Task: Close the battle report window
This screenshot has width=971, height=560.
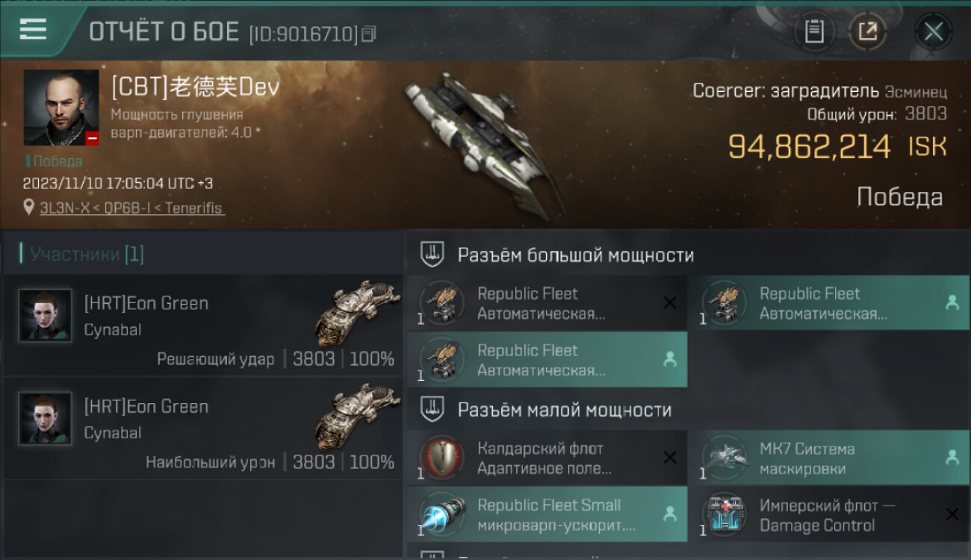Action: click(933, 31)
